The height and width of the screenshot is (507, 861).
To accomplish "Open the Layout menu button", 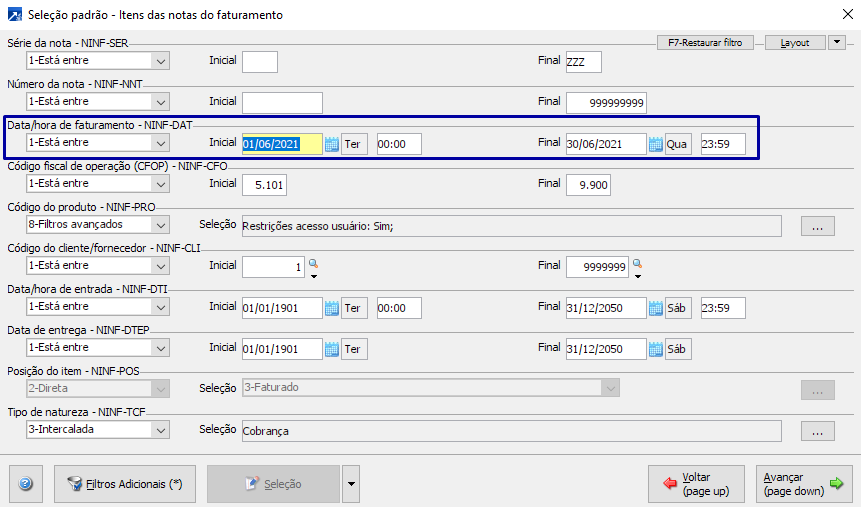I will pos(795,43).
